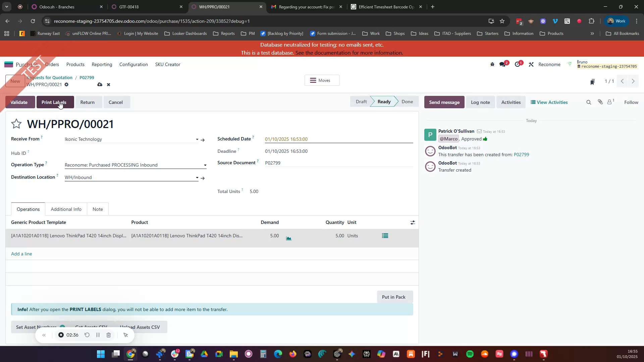Screen dimensions: 644x362
Task: Switch to the Additional Info tab
Action: (66, 209)
